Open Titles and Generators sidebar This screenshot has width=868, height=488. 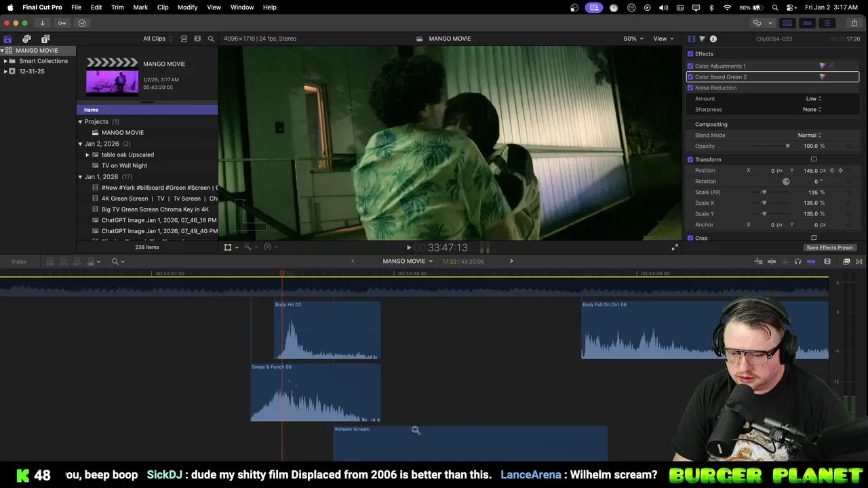pyautogui.click(x=45, y=39)
